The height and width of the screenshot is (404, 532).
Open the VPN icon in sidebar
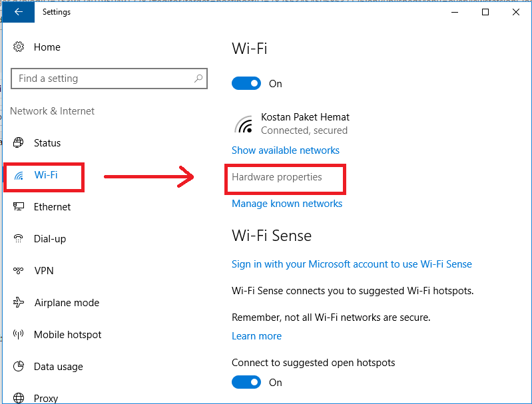click(19, 271)
